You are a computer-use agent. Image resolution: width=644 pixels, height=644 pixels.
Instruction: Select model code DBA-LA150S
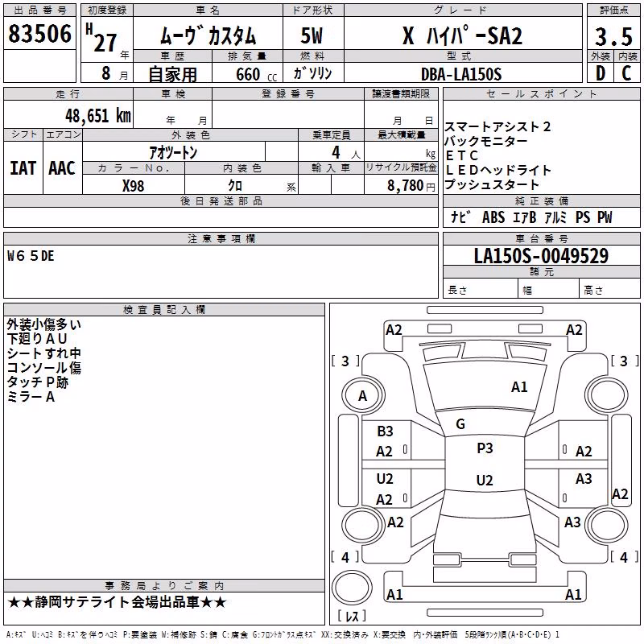coord(461,74)
